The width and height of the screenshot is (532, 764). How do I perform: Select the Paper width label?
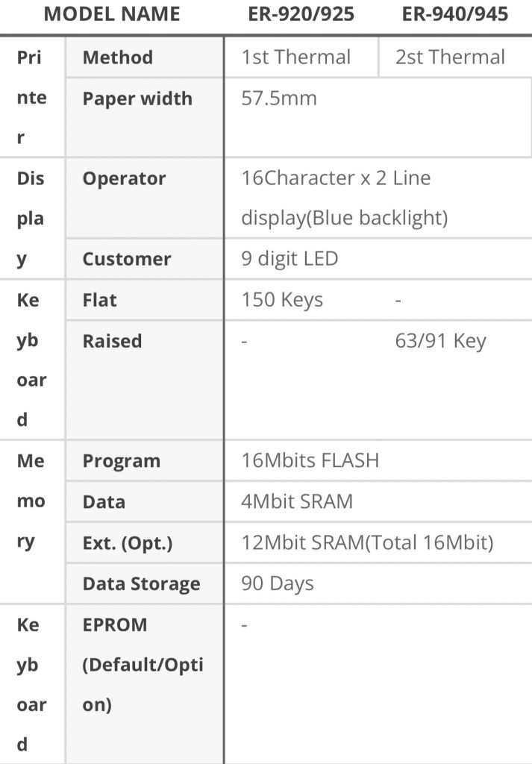(x=137, y=98)
